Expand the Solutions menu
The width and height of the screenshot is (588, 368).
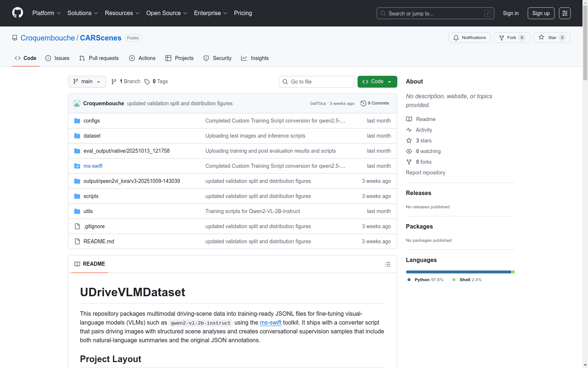[83, 13]
